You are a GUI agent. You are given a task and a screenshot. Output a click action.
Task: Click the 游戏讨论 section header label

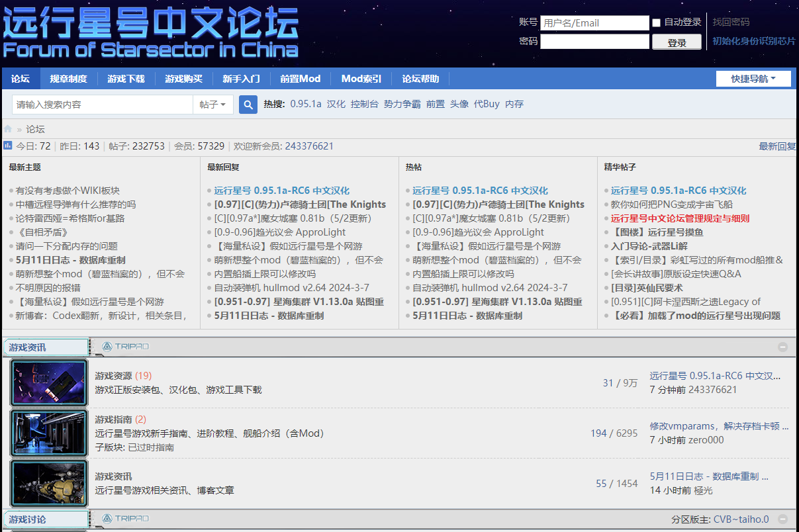[28, 519]
